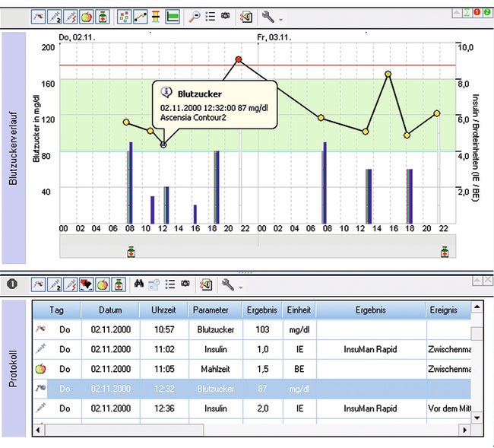Sort table by Tag column header
Image resolution: width=494 pixels, height=448 pixels.
[x=57, y=310]
